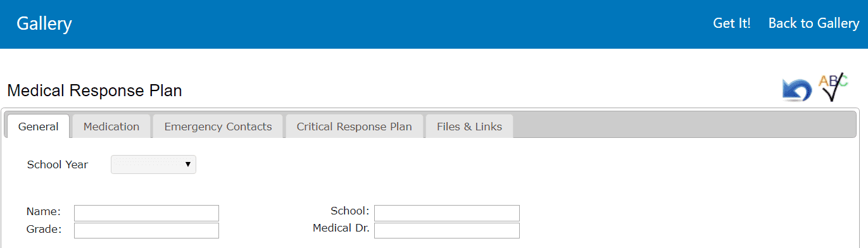Open the Files & Links tab

point(469,127)
